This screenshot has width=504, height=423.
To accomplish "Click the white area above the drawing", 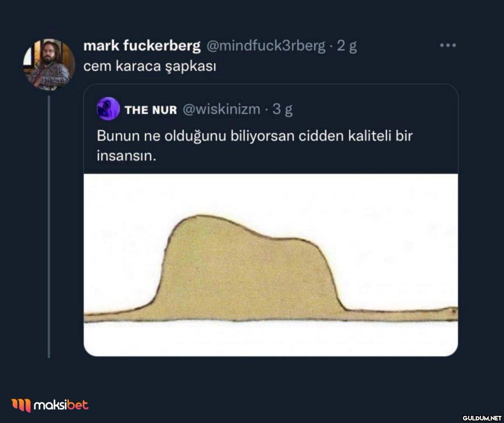I will click(x=271, y=193).
